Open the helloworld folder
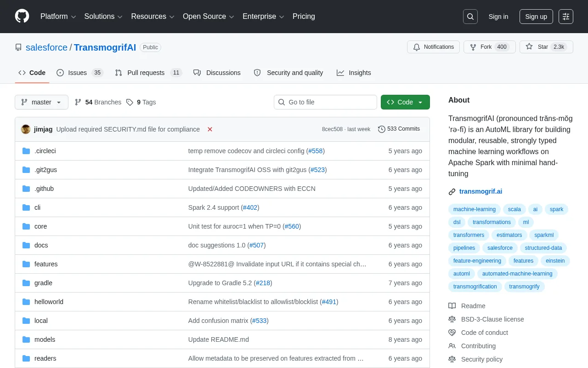Screen dimensions: 588x368 click(x=49, y=302)
